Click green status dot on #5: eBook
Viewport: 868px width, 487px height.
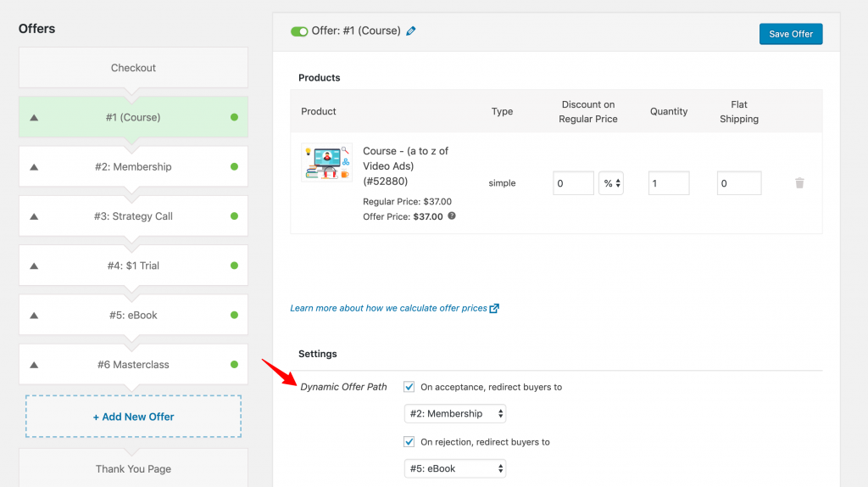tap(234, 315)
